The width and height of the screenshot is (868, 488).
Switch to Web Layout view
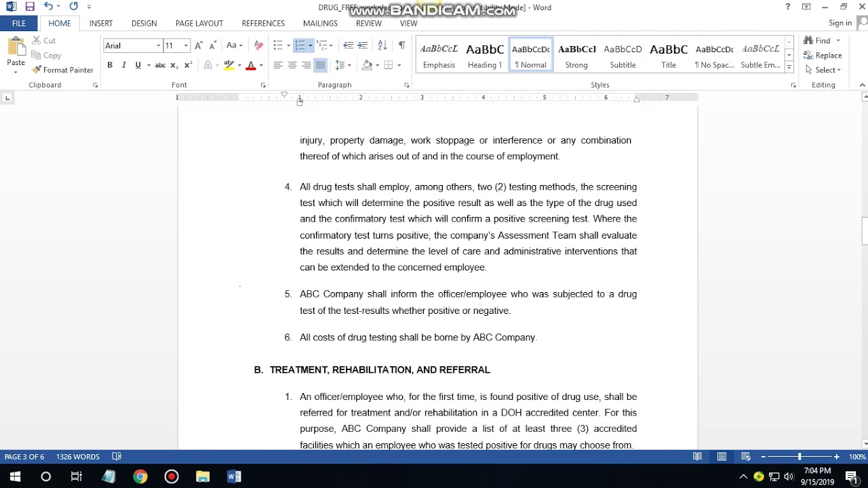(746, 457)
